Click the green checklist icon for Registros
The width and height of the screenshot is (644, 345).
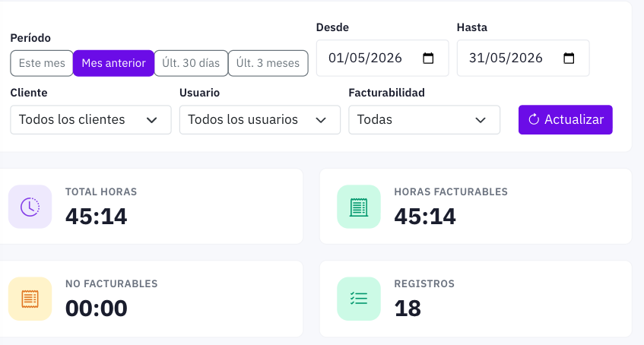[359, 299]
